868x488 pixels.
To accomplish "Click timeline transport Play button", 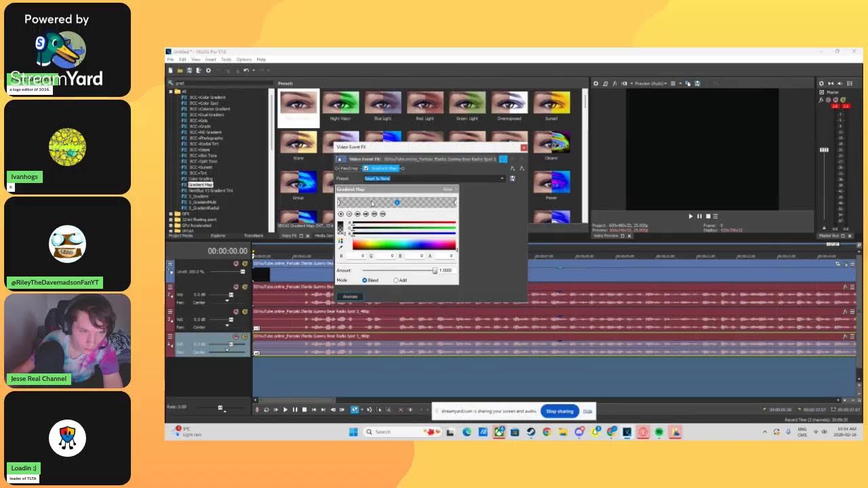I will click(285, 409).
